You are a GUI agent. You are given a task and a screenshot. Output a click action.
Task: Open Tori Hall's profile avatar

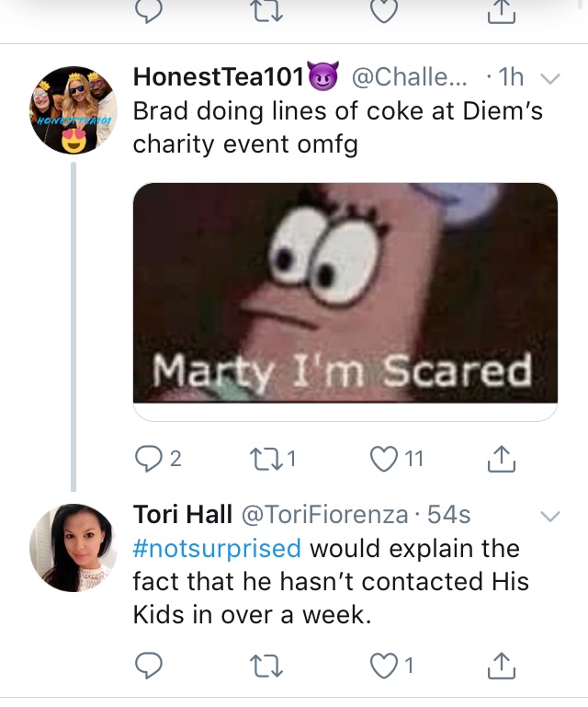pyautogui.click(x=73, y=547)
